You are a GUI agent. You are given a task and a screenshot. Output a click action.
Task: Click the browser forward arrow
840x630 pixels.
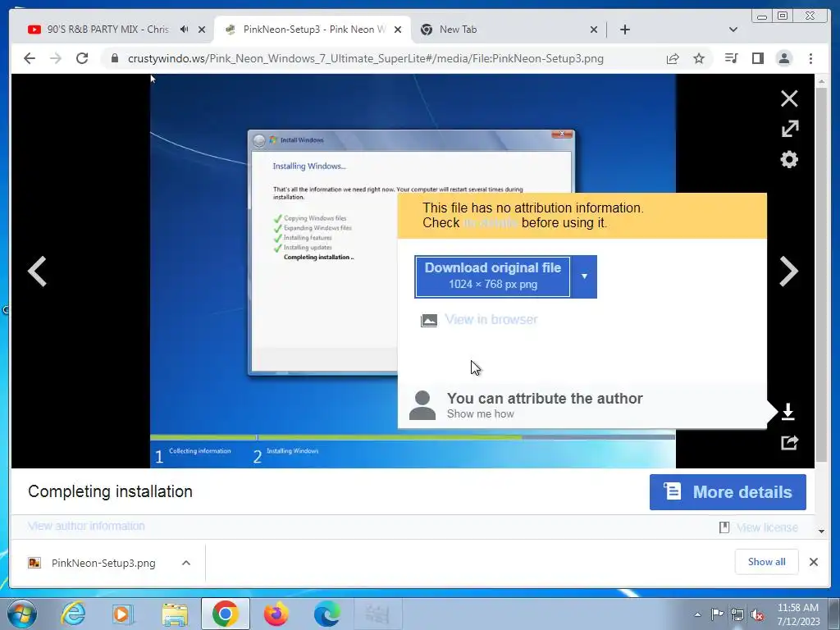[x=56, y=58]
